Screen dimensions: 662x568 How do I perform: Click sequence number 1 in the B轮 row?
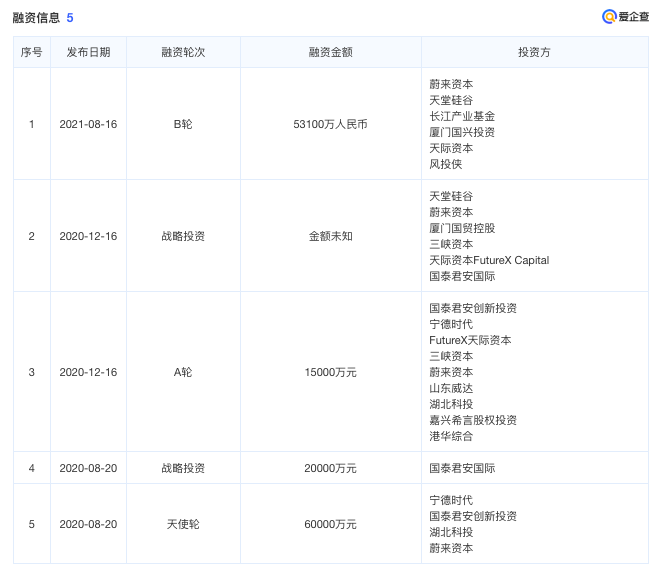(x=32, y=124)
